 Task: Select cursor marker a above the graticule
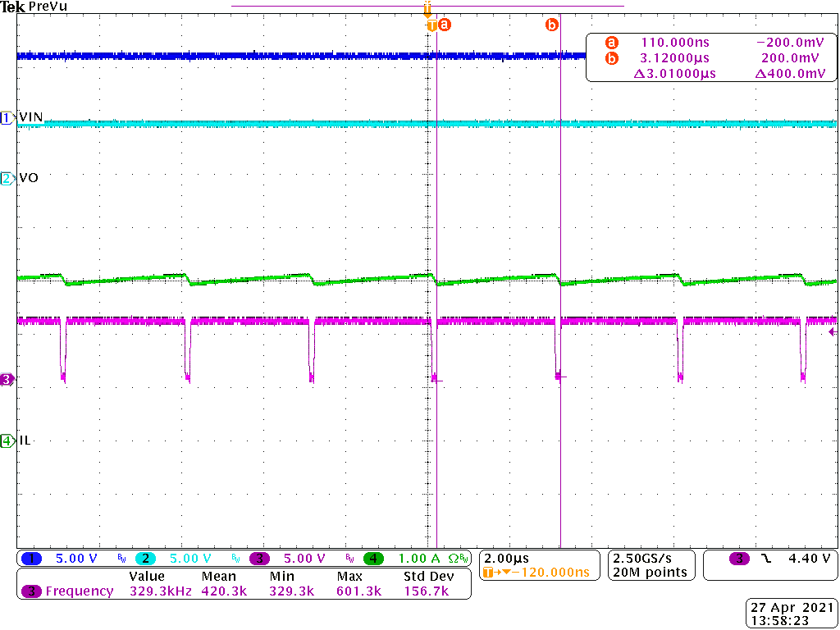click(x=444, y=24)
